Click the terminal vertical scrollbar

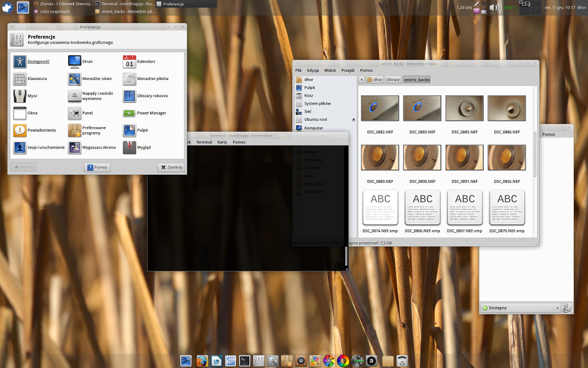[x=346, y=256]
